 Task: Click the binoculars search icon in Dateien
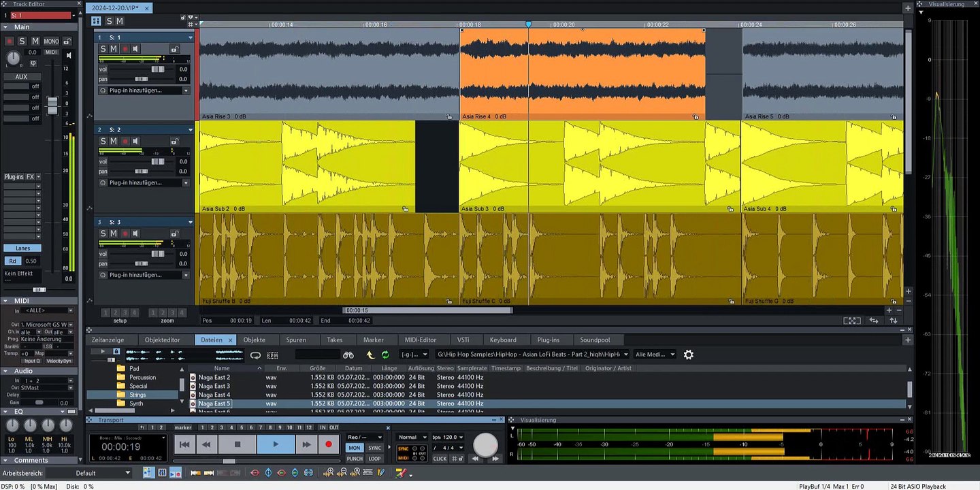click(348, 355)
